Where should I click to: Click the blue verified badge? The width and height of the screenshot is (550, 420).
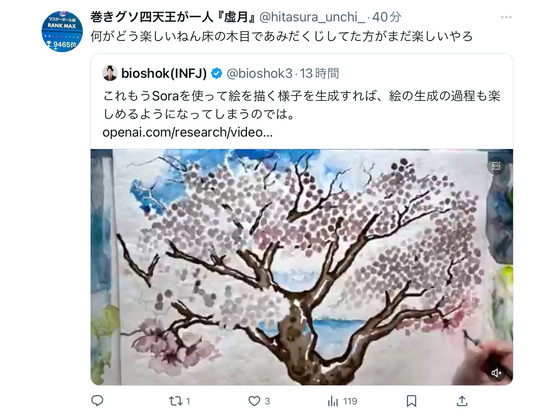216,73
